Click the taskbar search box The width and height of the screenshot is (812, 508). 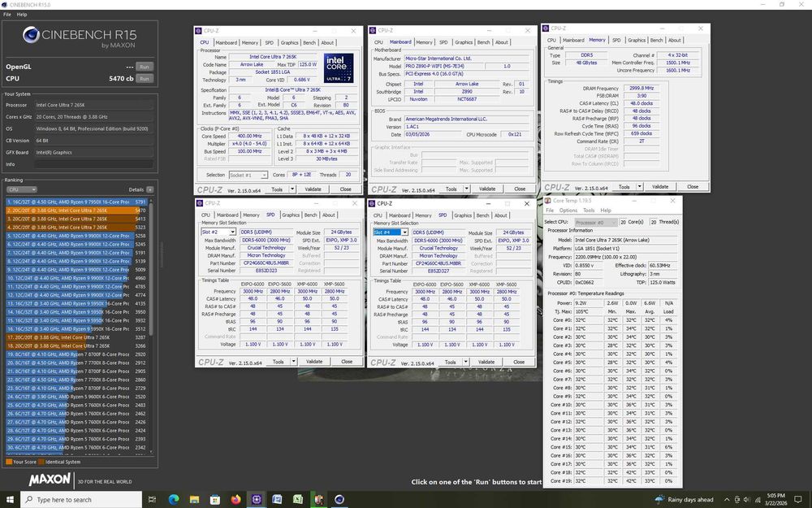click(81, 499)
